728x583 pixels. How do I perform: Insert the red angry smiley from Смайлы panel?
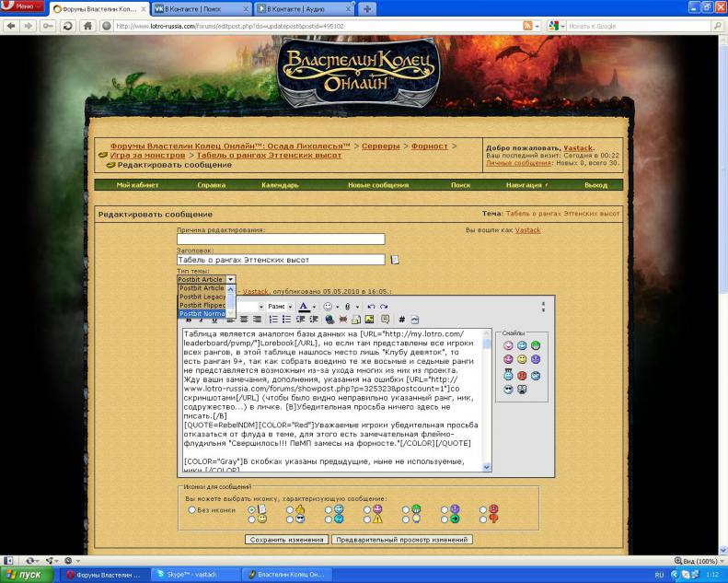tap(522, 376)
